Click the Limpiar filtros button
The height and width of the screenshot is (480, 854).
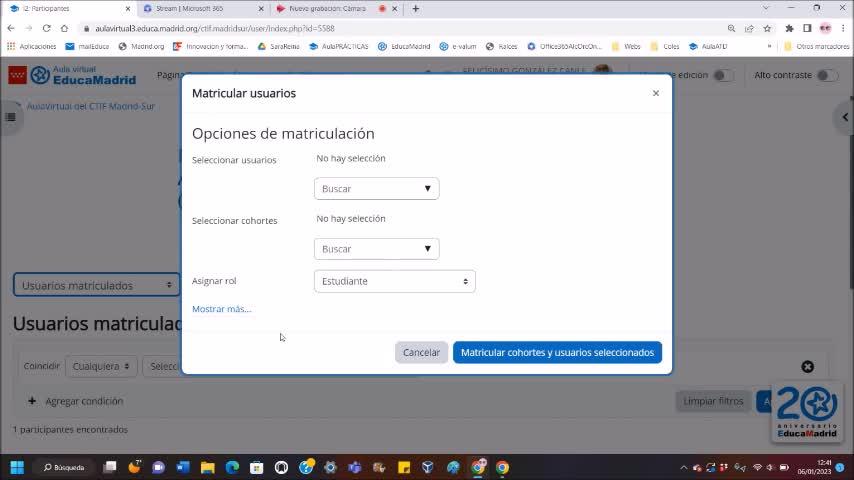pyautogui.click(x=713, y=401)
